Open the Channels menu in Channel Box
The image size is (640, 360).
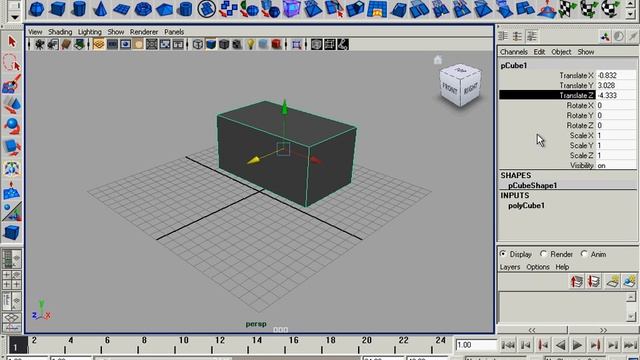tap(513, 52)
